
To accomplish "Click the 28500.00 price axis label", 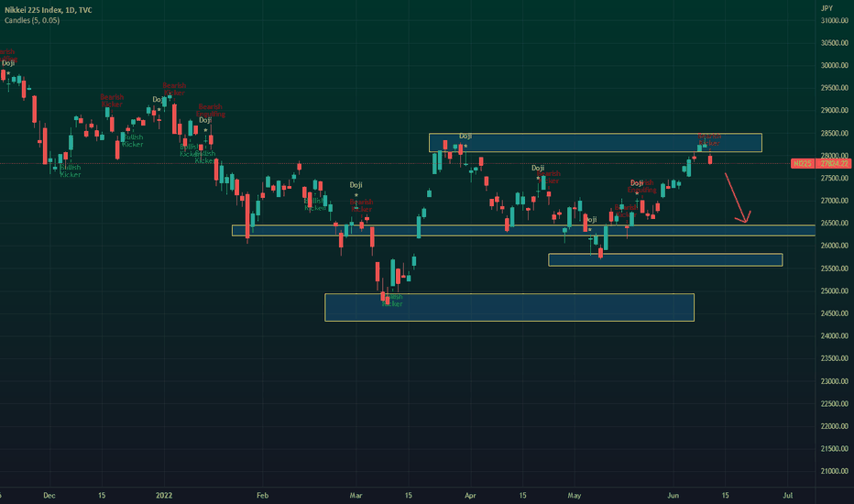I will coord(835,134).
